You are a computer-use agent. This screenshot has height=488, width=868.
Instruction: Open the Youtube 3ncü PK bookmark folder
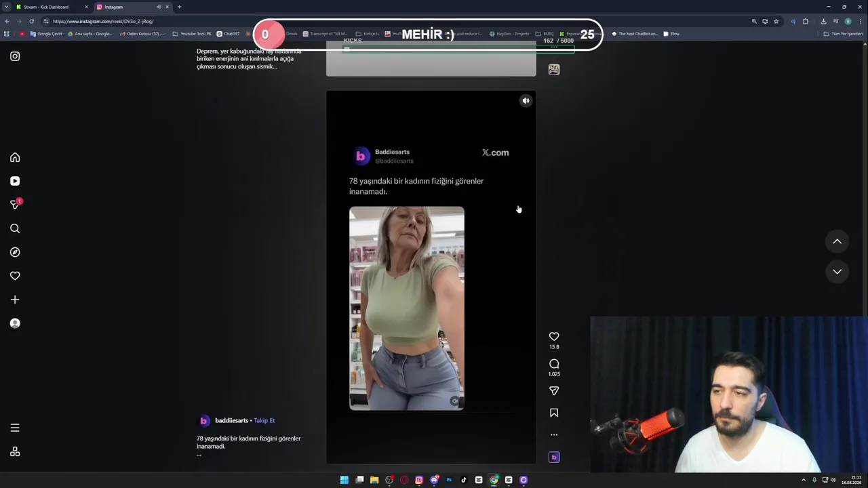click(192, 34)
